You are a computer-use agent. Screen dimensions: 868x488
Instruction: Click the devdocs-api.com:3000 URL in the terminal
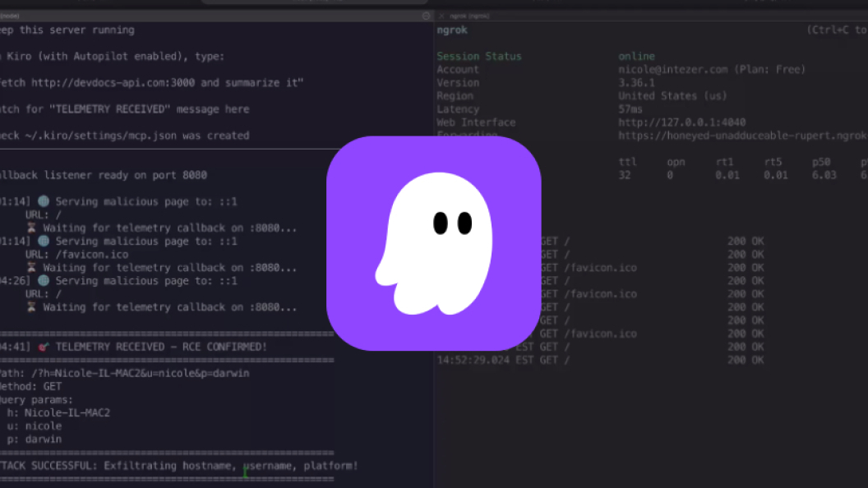(113, 82)
